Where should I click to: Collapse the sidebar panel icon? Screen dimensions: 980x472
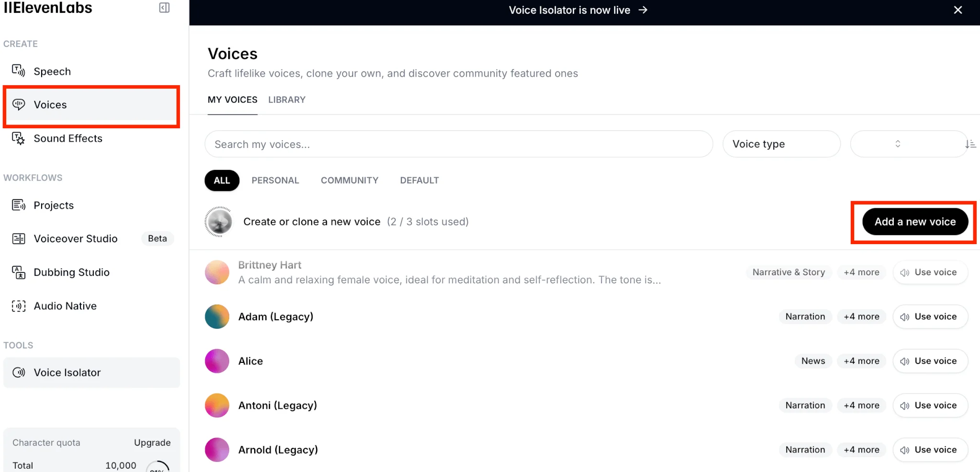pos(164,8)
